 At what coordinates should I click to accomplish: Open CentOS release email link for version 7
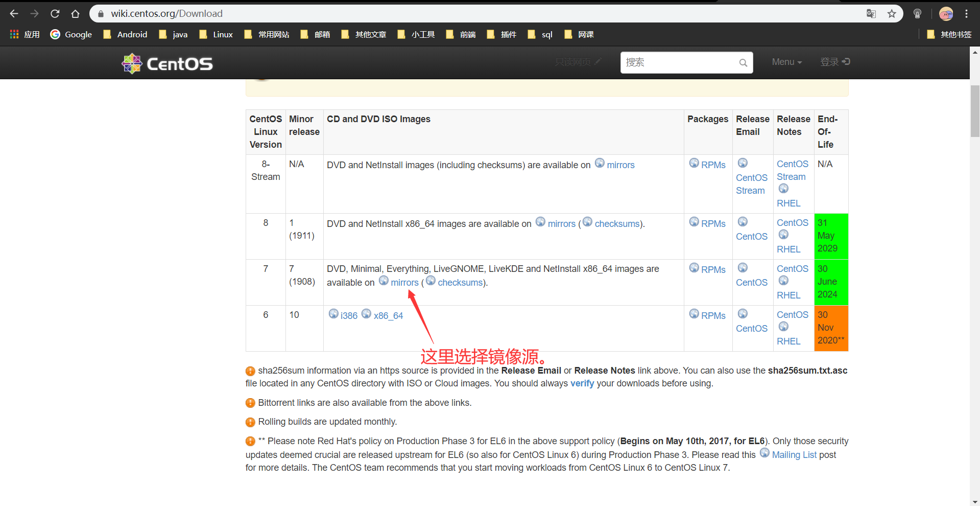[x=752, y=283]
